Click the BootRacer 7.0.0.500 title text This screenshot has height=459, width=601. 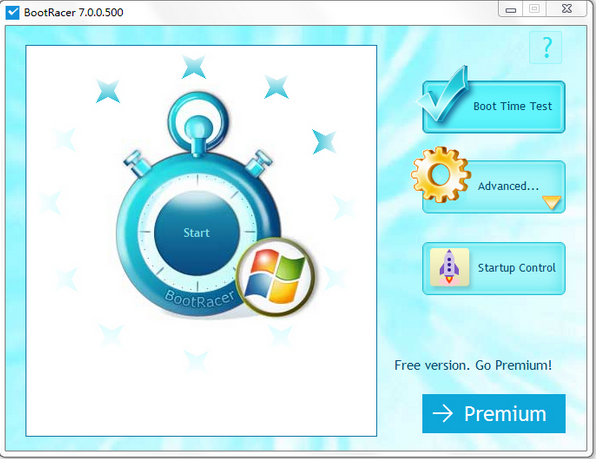(74, 13)
